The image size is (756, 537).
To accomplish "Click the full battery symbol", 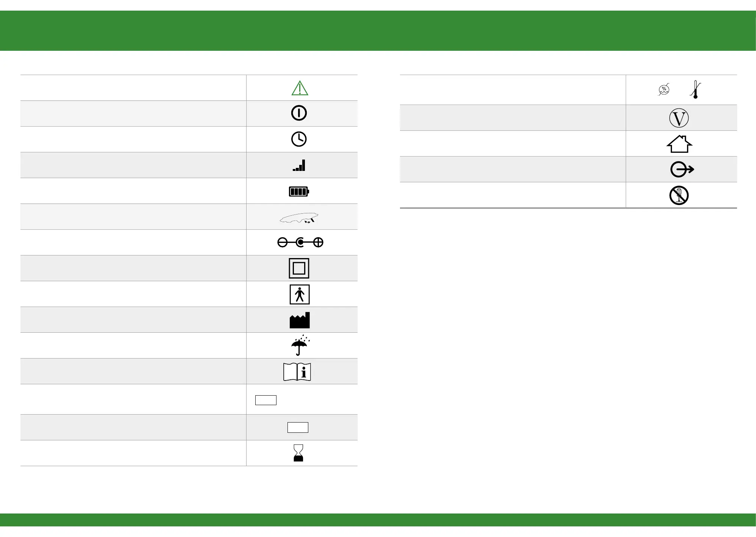I will pyautogui.click(x=299, y=191).
